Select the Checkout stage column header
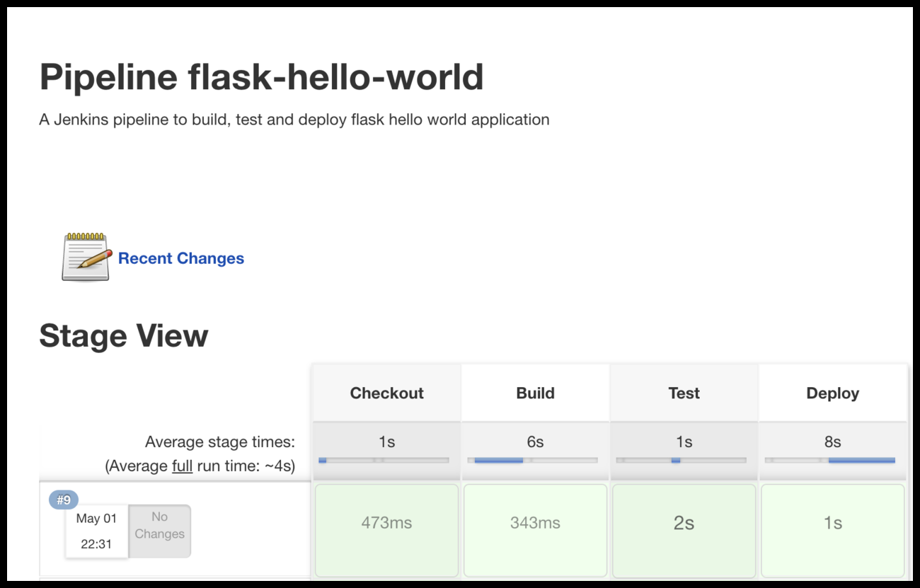The height and width of the screenshot is (588, 920). point(386,393)
